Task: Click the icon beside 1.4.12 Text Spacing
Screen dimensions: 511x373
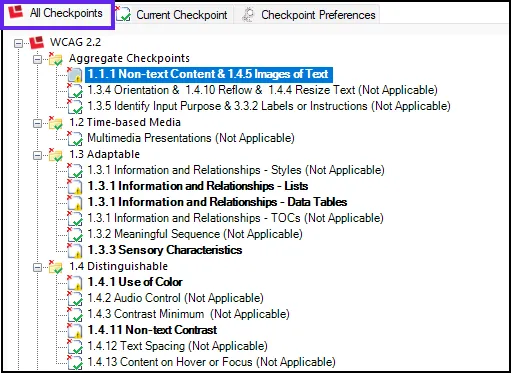Action: [x=75, y=346]
